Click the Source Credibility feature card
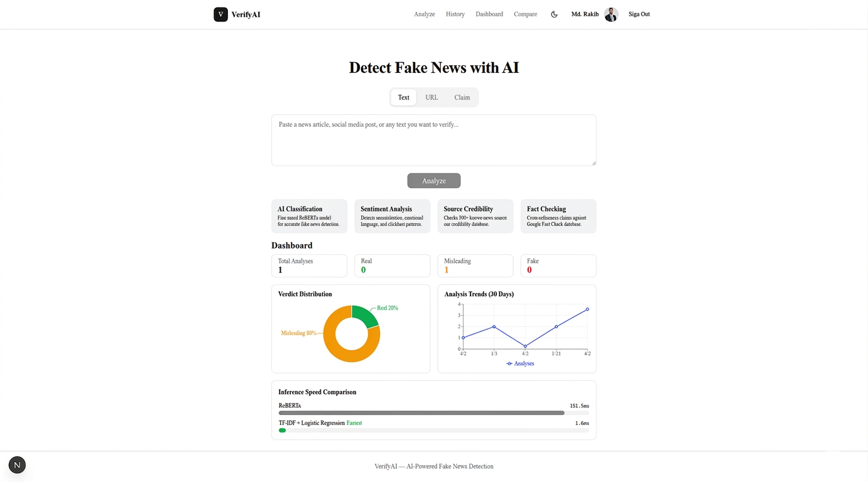Viewport: 868px width, 482px height. (x=475, y=216)
